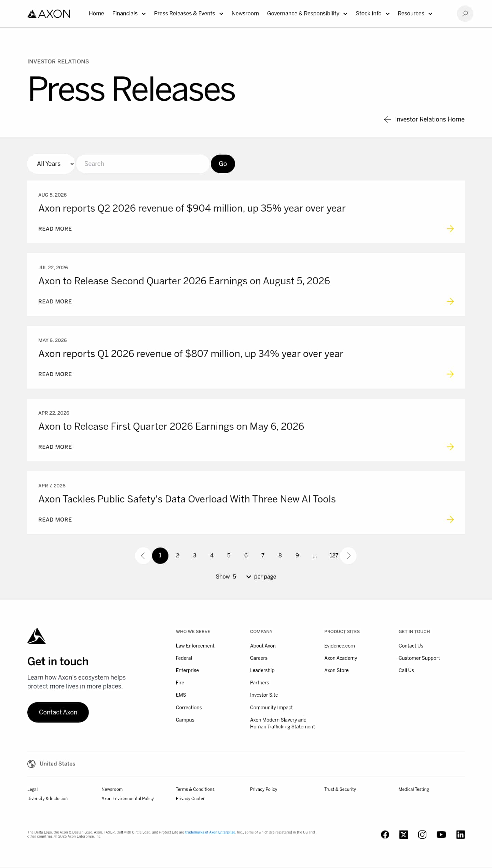Select the Home nav item
This screenshot has width=492, height=868.
(x=96, y=14)
